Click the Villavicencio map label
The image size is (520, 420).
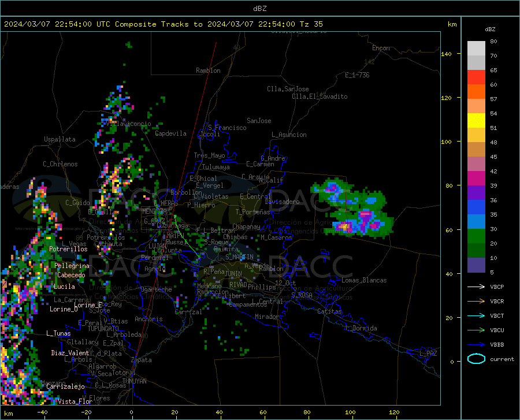coord(128,124)
